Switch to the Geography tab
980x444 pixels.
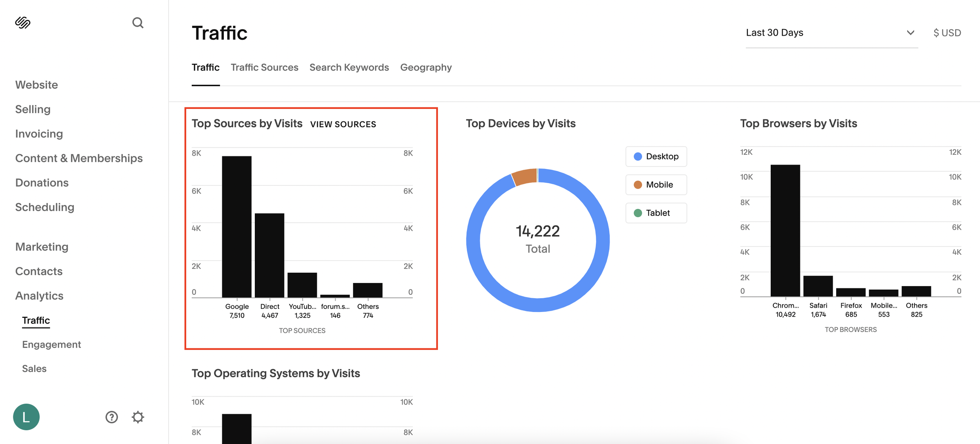pos(426,67)
